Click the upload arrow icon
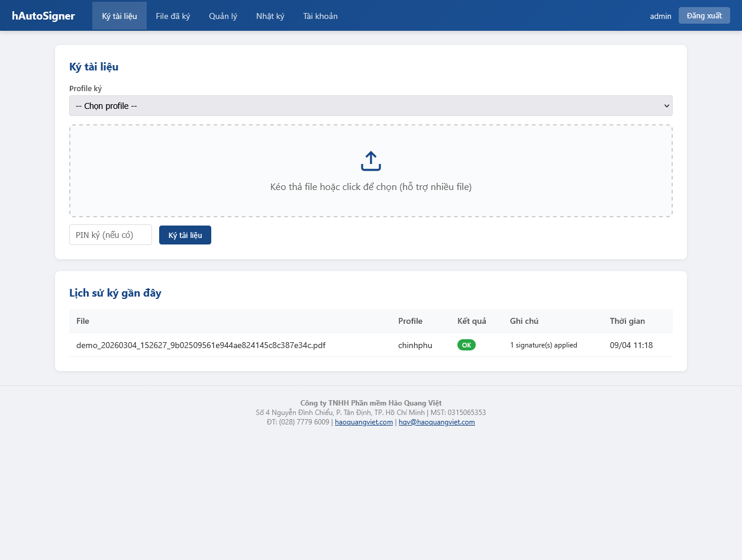Screen dimensions: 742x560 (x=371, y=161)
